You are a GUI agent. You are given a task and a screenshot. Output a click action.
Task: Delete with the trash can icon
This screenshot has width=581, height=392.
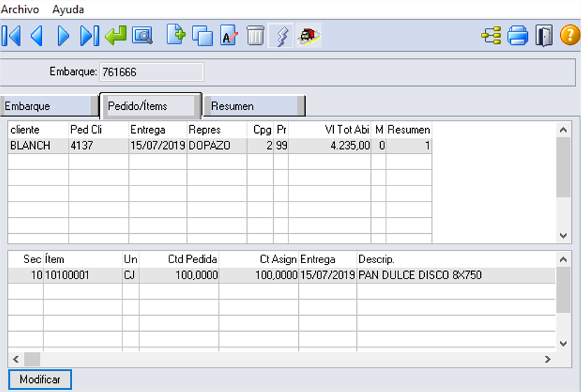[255, 35]
